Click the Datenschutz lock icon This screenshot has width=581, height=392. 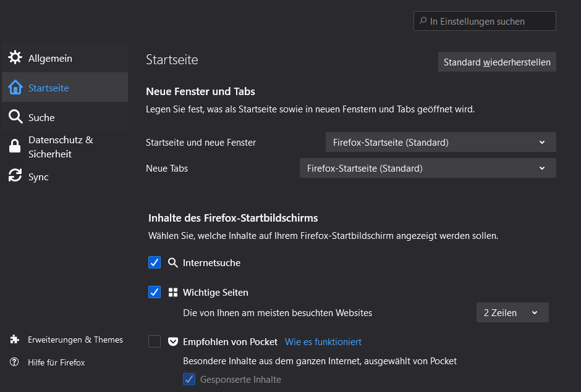(x=15, y=147)
